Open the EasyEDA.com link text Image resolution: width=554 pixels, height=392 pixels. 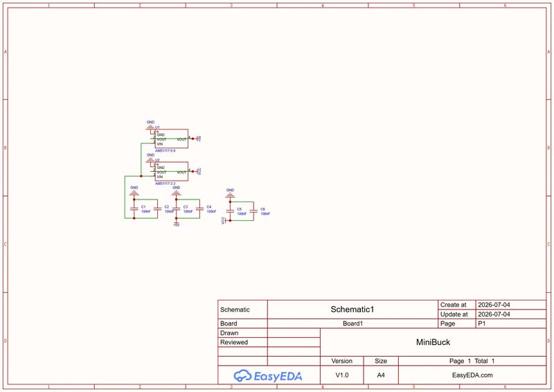(472, 375)
